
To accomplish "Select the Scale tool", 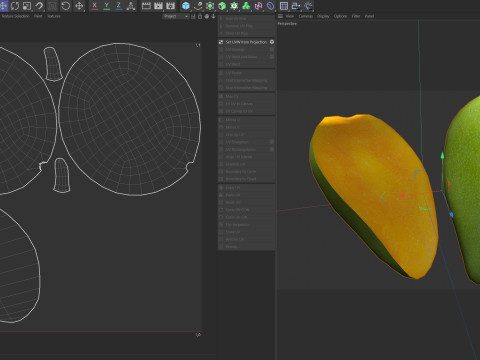I will point(27,6).
